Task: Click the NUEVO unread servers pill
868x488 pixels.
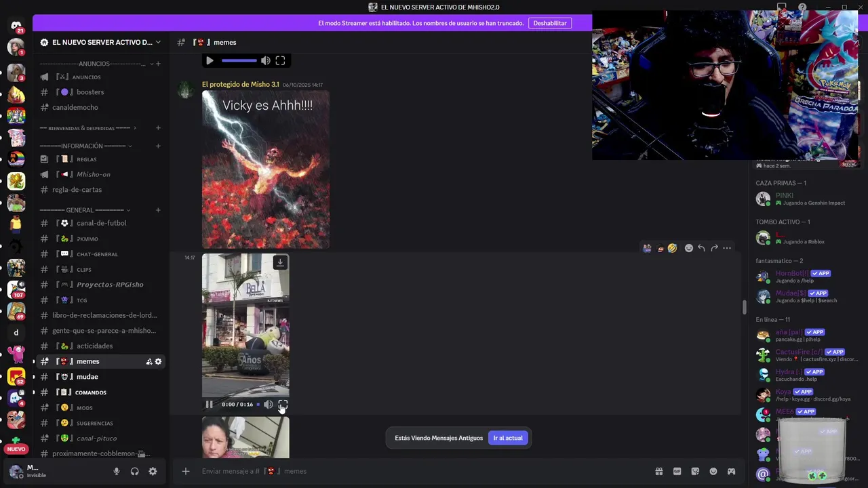Action: point(16,449)
